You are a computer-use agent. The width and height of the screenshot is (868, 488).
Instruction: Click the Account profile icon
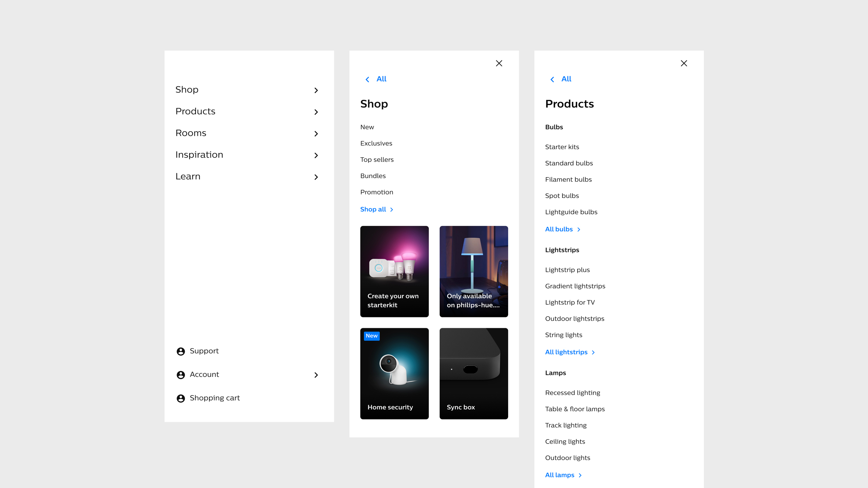pos(180,374)
